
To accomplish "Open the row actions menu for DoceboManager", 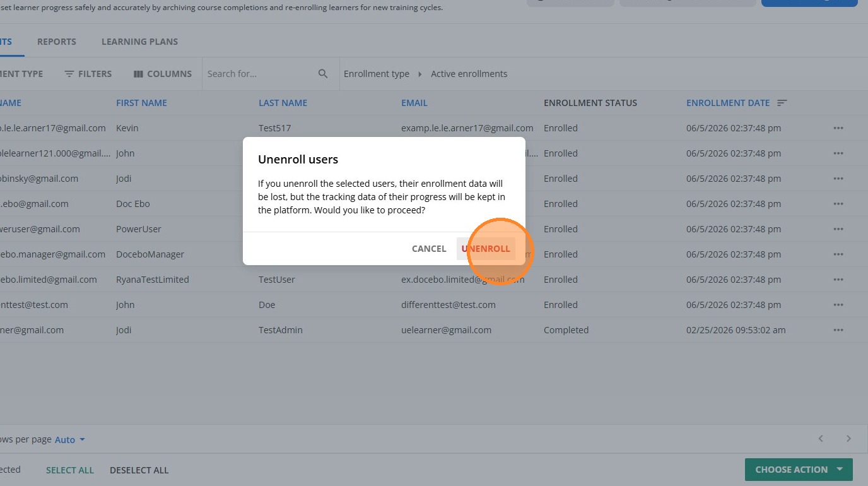I will [838, 254].
